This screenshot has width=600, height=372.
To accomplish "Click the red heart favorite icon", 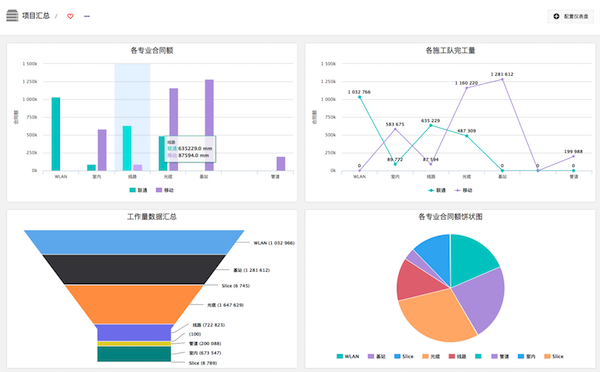I will [70, 16].
